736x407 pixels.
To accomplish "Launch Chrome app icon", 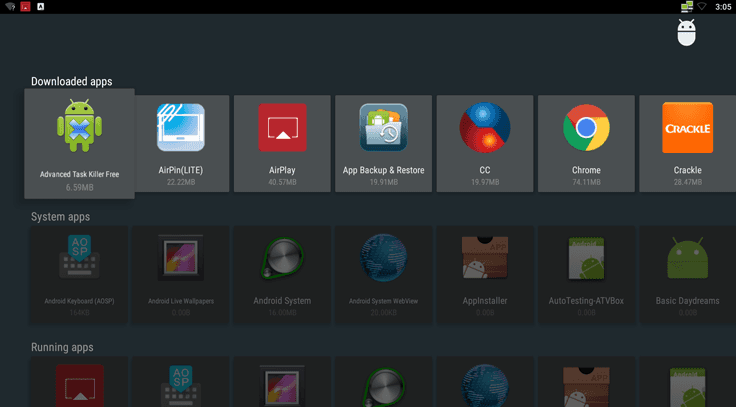I will [x=586, y=127].
